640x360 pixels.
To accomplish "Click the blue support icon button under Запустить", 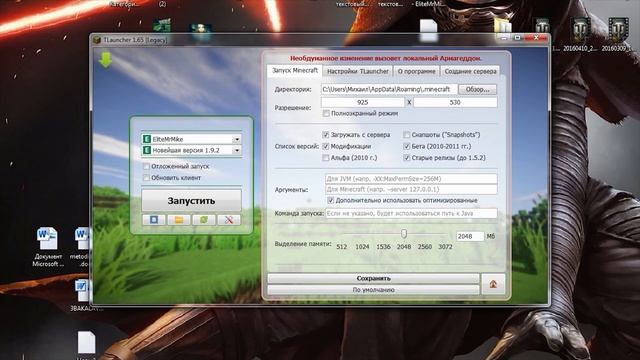I will pyautogui.click(x=154, y=220).
